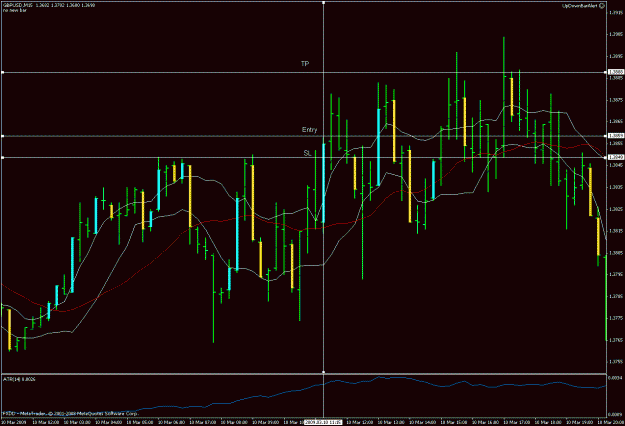Screen dimensions: 625x426
Task: Click the 10 Mar 2009 date label
Action: point(14,422)
